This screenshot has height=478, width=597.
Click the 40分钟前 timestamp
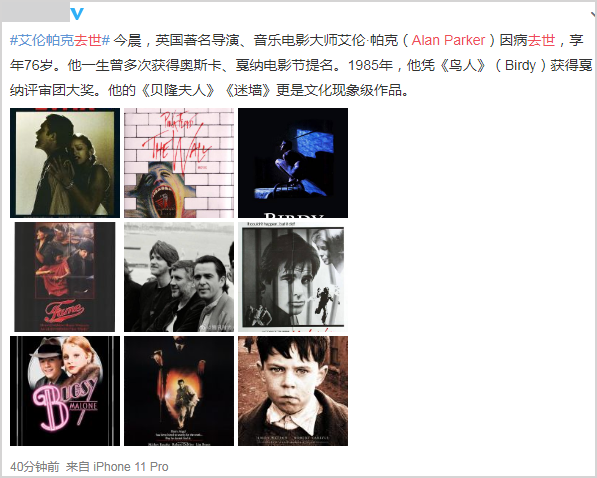tap(35, 467)
